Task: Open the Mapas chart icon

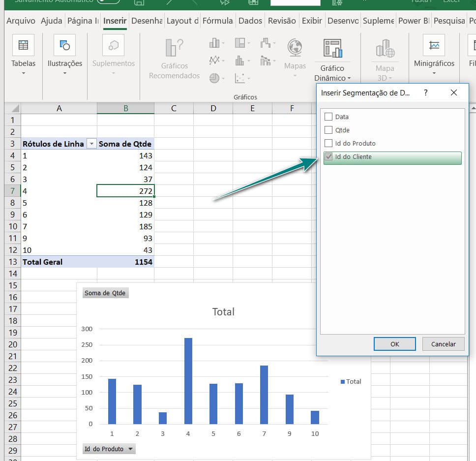Action: (x=295, y=48)
